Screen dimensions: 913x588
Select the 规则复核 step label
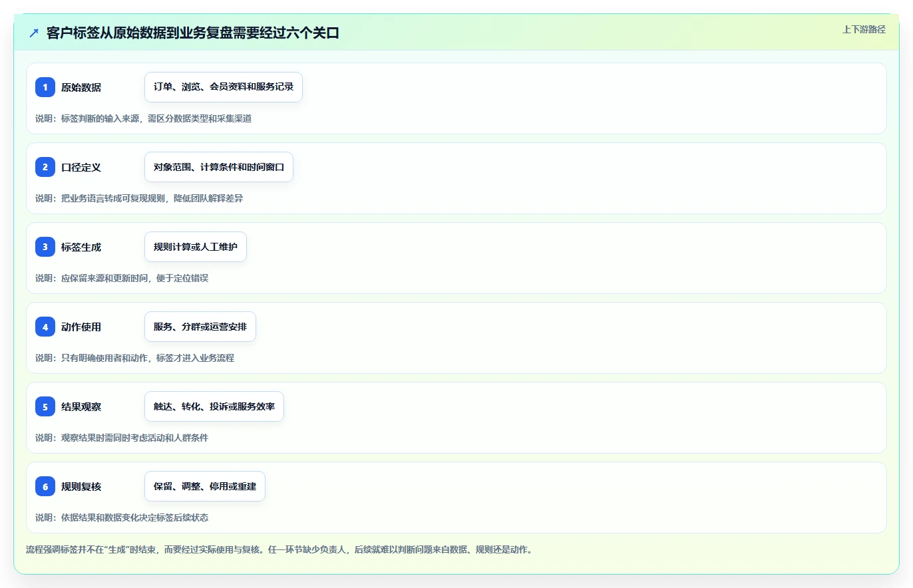[x=81, y=486]
